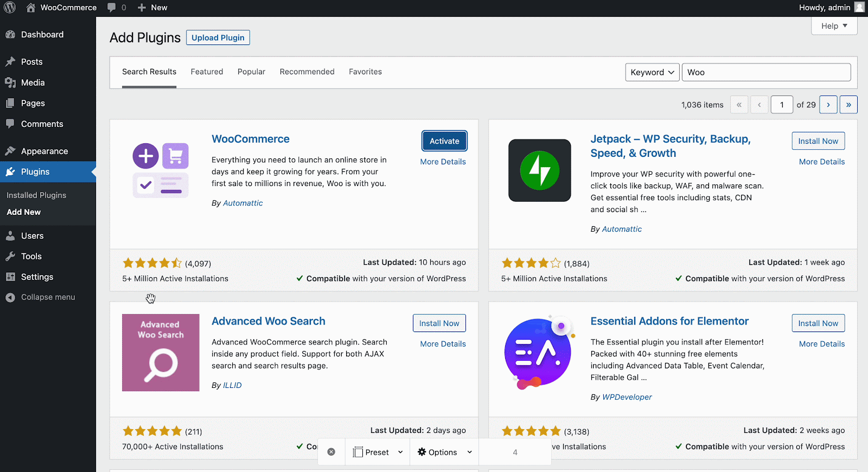Click the WordPress logo in admin bar

10,8
